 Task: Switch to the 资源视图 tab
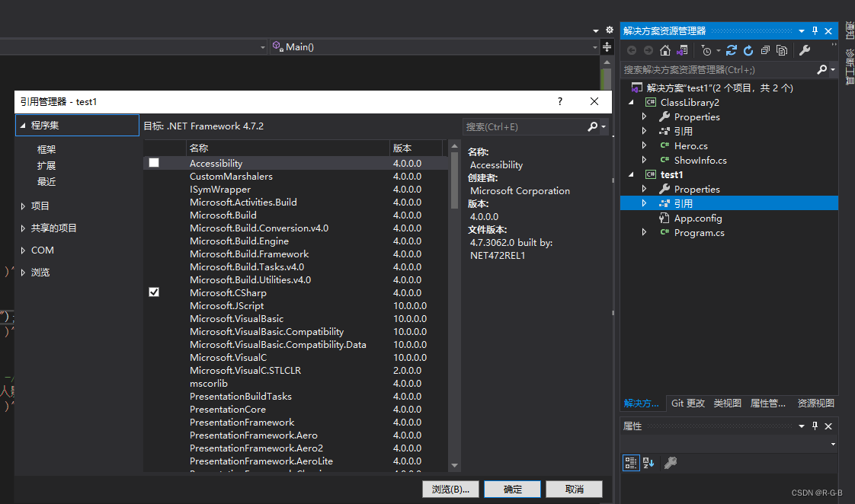click(x=815, y=404)
